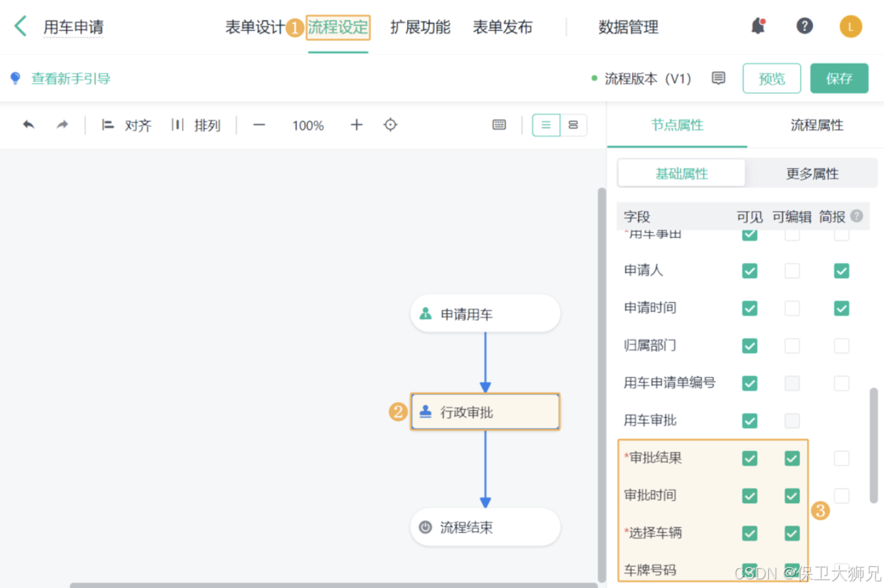The height and width of the screenshot is (588, 884).
Task: Open the keyboard shortcuts icon
Action: pyautogui.click(x=499, y=125)
